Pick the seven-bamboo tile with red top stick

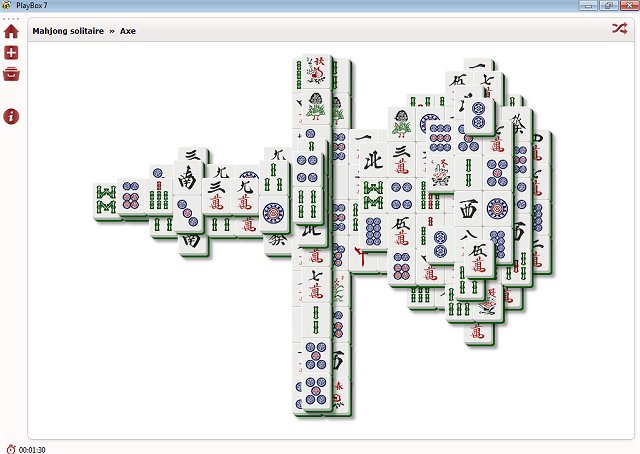(x=160, y=196)
